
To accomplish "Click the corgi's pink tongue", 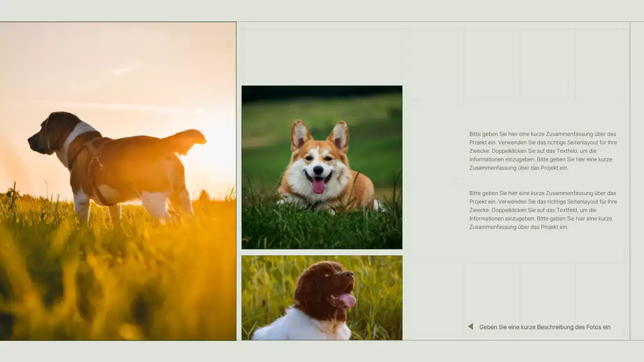I will [x=318, y=186].
